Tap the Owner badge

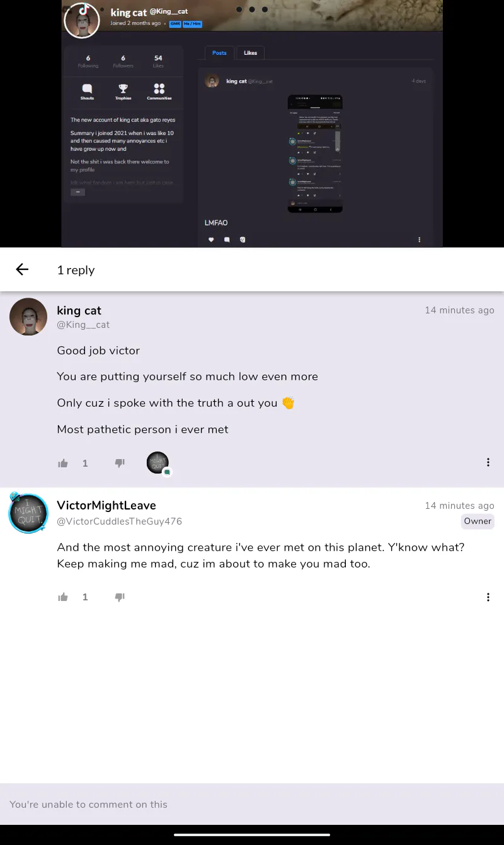tap(478, 521)
